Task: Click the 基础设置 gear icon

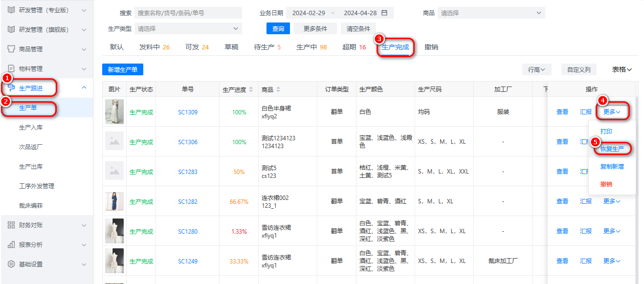Action: 11,264
